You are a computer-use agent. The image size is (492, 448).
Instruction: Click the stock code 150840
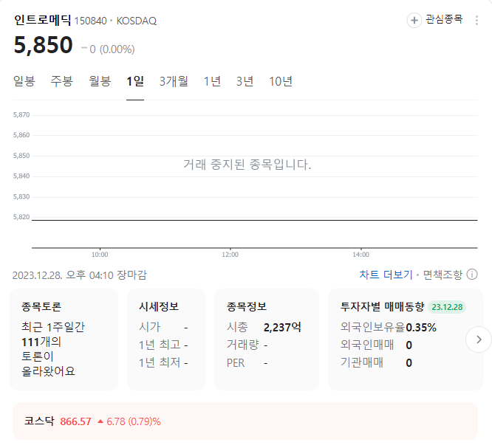[x=91, y=21]
